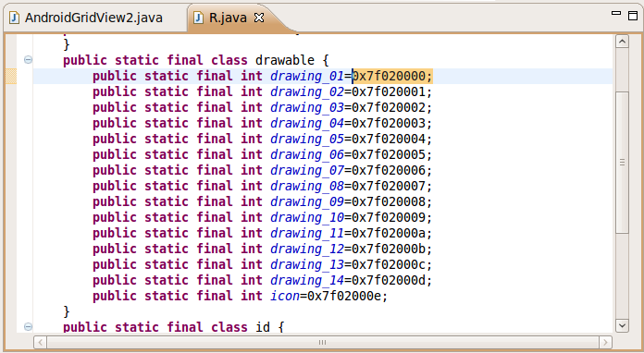The height and width of the screenshot is (353, 644).
Task: Click the icon field name
Action: (285, 296)
